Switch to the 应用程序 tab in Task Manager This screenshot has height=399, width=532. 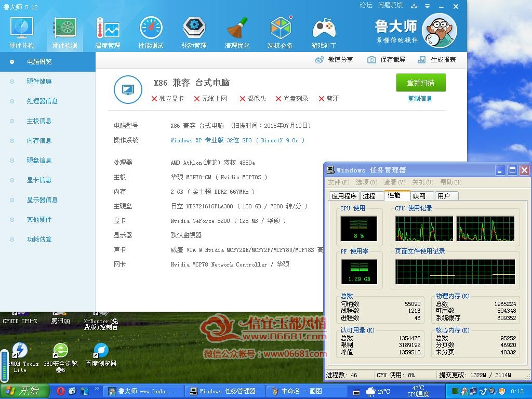[344, 196]
